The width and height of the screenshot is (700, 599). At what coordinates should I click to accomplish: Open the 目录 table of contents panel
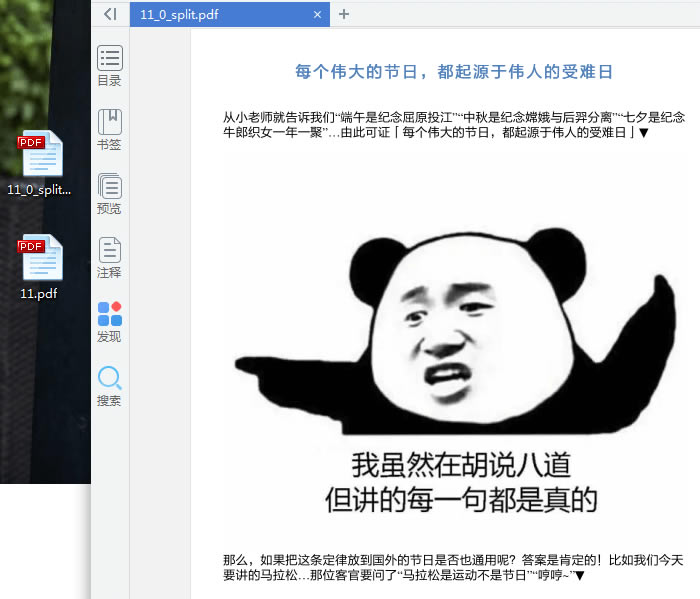point(109,66)
